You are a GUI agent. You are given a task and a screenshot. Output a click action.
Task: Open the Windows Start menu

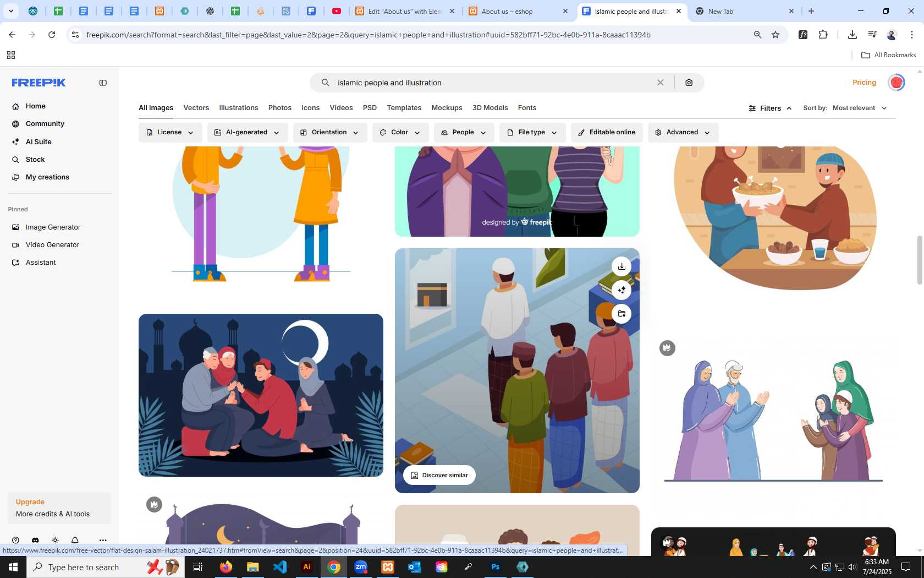[13, 567]
